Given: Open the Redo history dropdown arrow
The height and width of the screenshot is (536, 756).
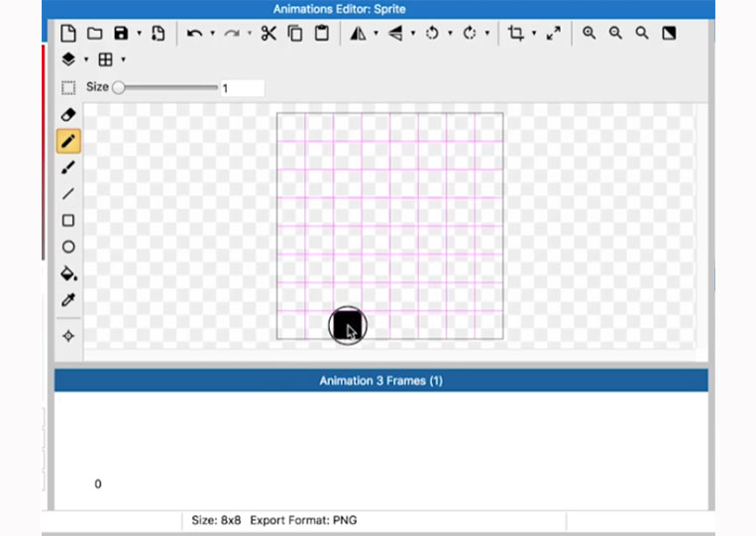Looking at the screenshot, I should tap(250, 34).
